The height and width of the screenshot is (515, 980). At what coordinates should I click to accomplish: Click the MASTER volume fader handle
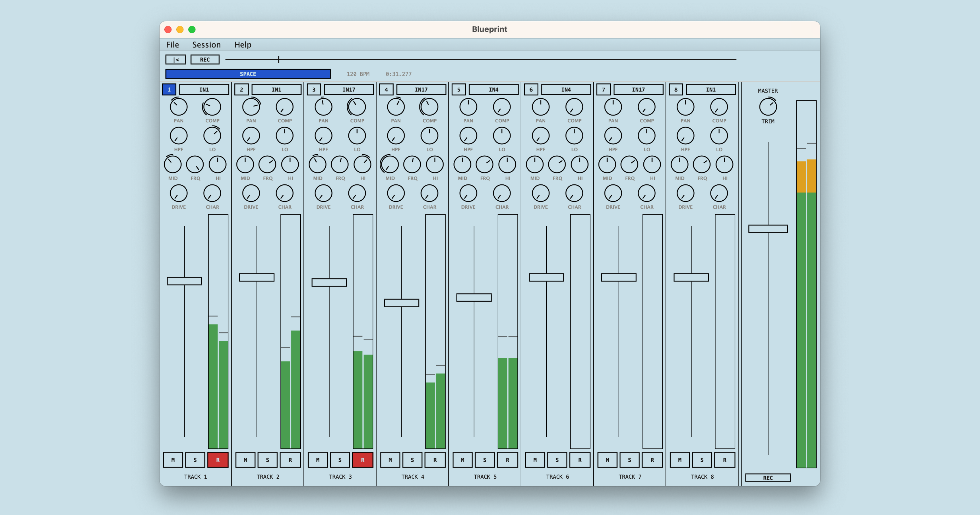tap(768, 229)
